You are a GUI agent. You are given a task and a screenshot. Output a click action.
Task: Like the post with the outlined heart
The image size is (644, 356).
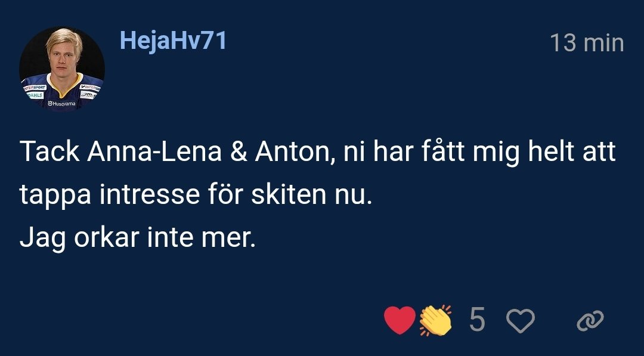point(521,322)
